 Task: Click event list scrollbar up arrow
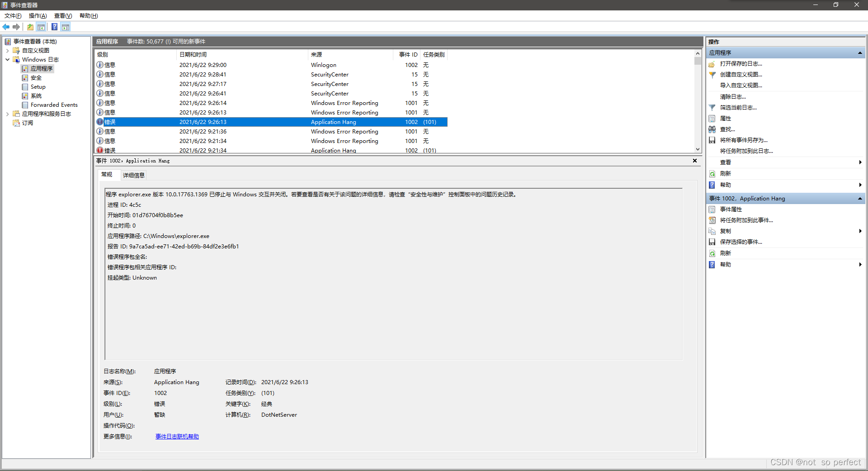pos(698,54)
